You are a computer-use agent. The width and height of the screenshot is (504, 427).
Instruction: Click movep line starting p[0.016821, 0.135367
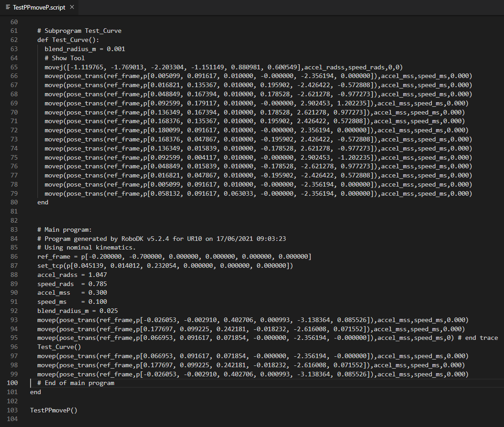point(259,85)
